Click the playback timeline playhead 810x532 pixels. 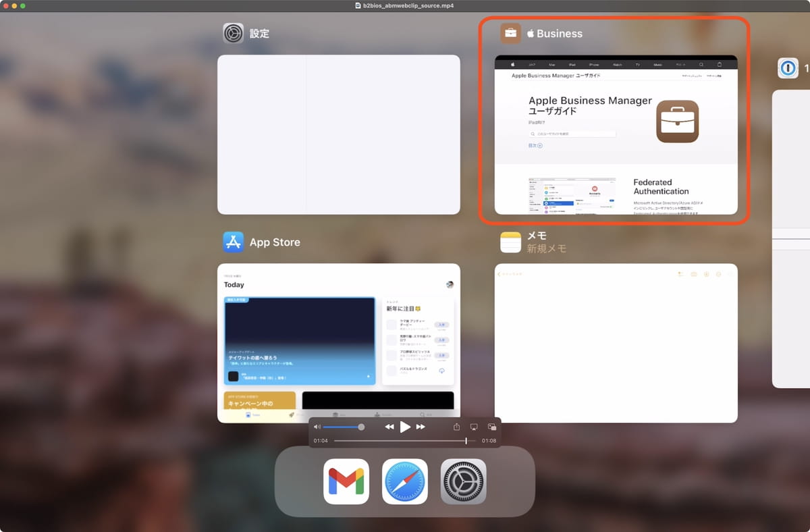click(466, 441)
